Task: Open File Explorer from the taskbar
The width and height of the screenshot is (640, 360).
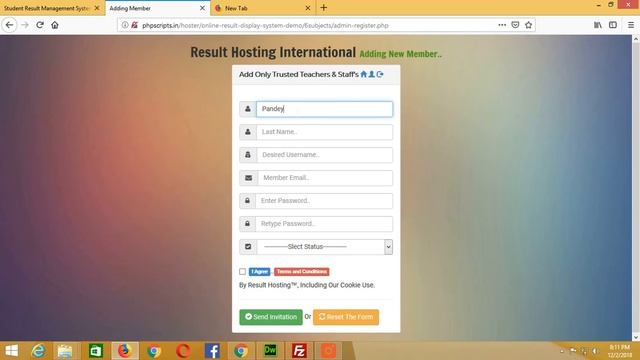Action: pos(65,351)
